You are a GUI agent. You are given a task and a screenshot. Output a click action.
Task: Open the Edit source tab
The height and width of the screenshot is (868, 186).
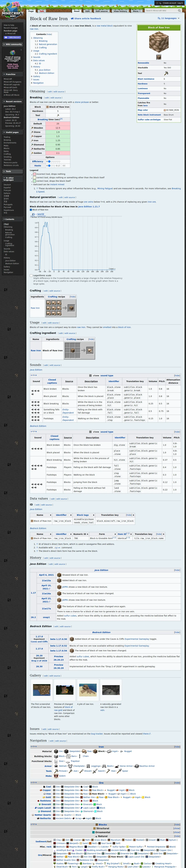[102, 11]
